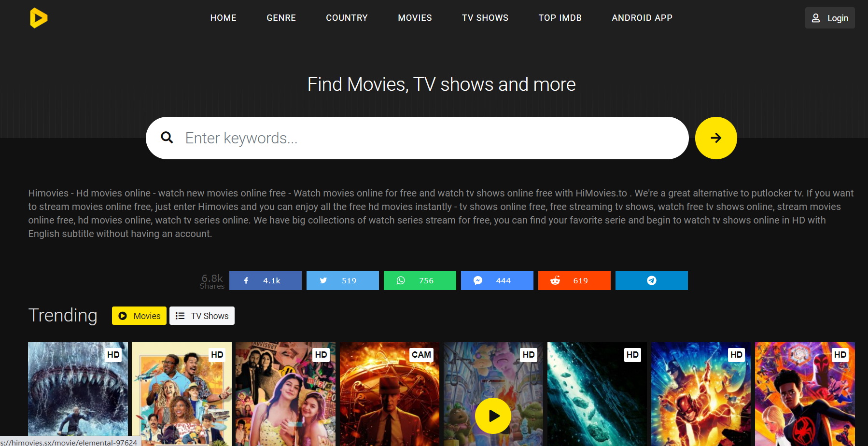Open The Flash movie poster

coord(701,394)
